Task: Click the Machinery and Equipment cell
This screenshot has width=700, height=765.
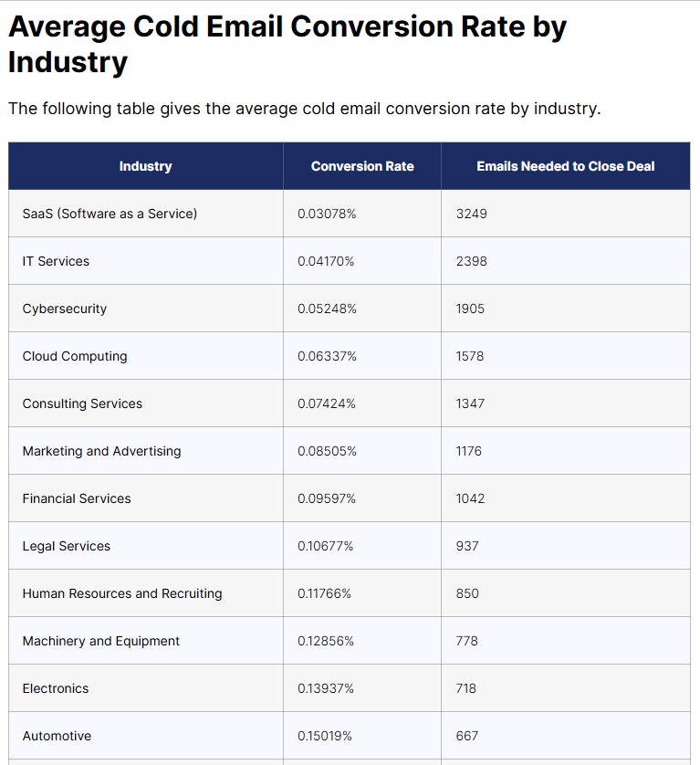Action: pos(101,641)
